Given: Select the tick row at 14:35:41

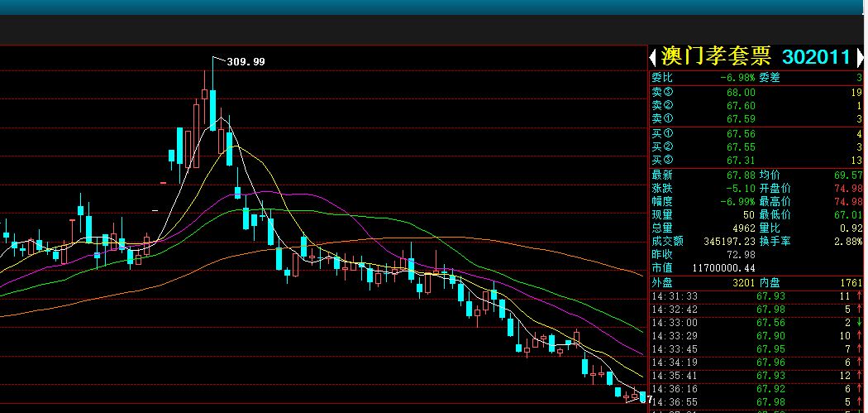Looking at the screenshot, I should pos(756,376).
